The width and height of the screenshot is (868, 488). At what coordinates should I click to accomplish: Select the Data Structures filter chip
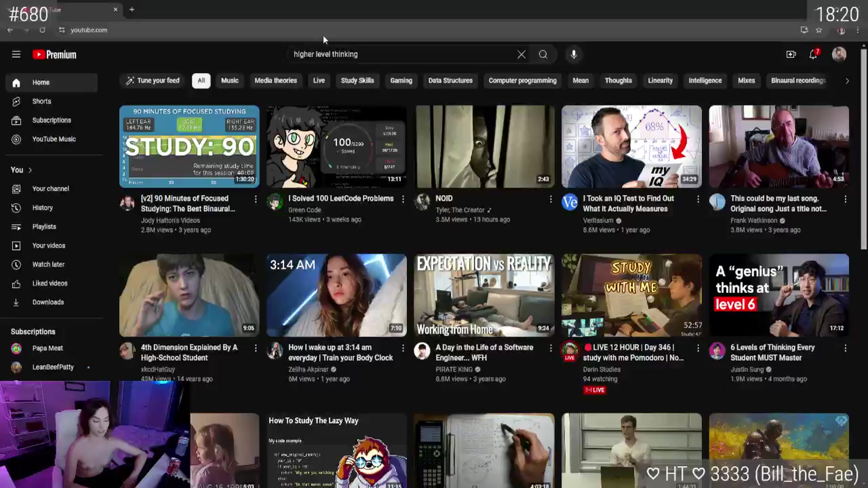(450, 81)
